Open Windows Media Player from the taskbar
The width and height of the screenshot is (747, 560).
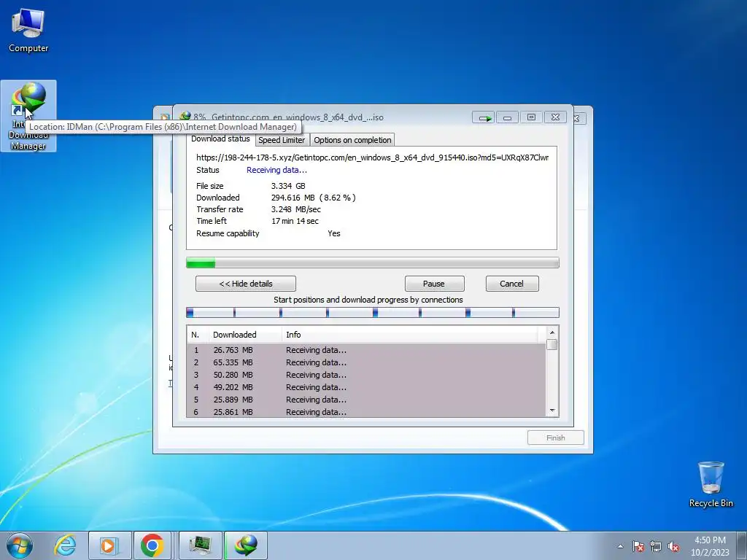(x=109, y=545)
